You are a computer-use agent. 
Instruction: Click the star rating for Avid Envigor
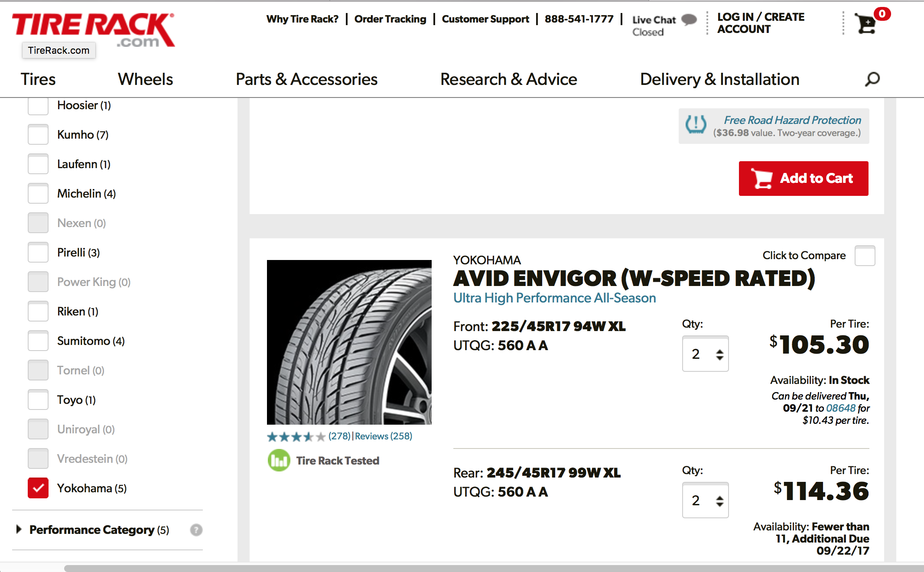tap(296, 437)
